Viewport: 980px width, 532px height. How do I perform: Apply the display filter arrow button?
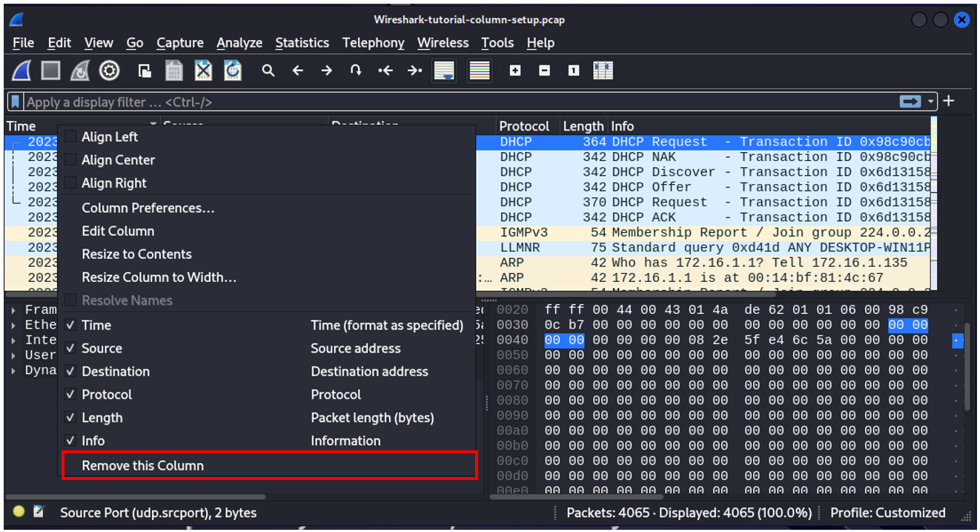[x=910, y=102]
